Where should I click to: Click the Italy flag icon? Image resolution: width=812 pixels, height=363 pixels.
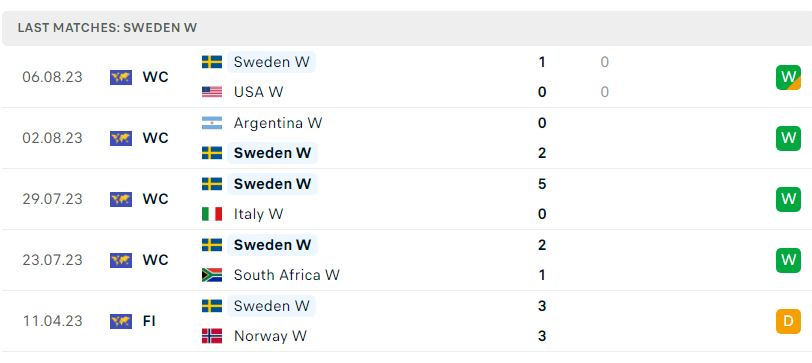[x=212, y=214]
